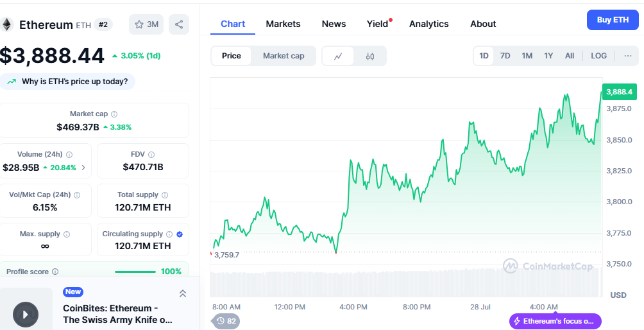Set chart range to 1D

[484, 56]
